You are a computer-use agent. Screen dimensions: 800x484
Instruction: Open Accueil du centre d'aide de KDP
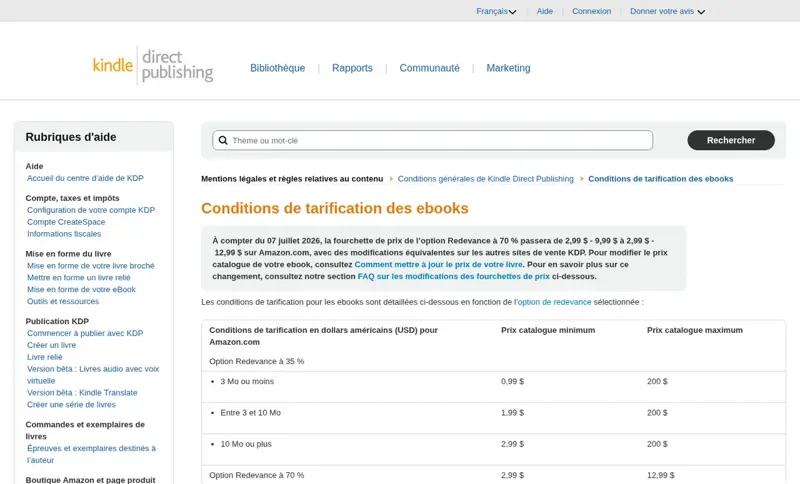[x=85, y=178]
